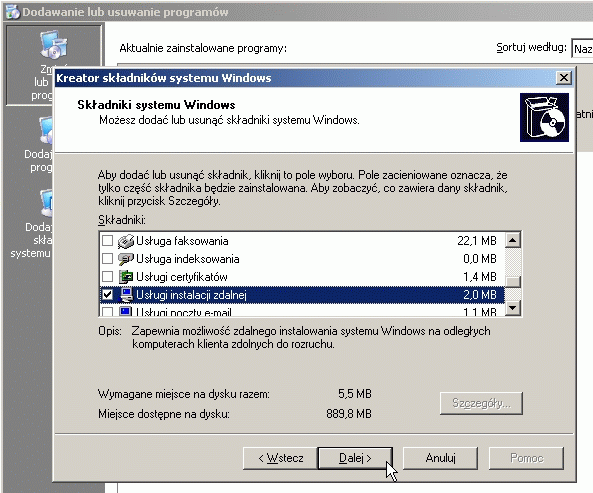Viewport: 593px width, 493px height.
Task: Open the Sortuj według dropdown
Action: [582, 48]
